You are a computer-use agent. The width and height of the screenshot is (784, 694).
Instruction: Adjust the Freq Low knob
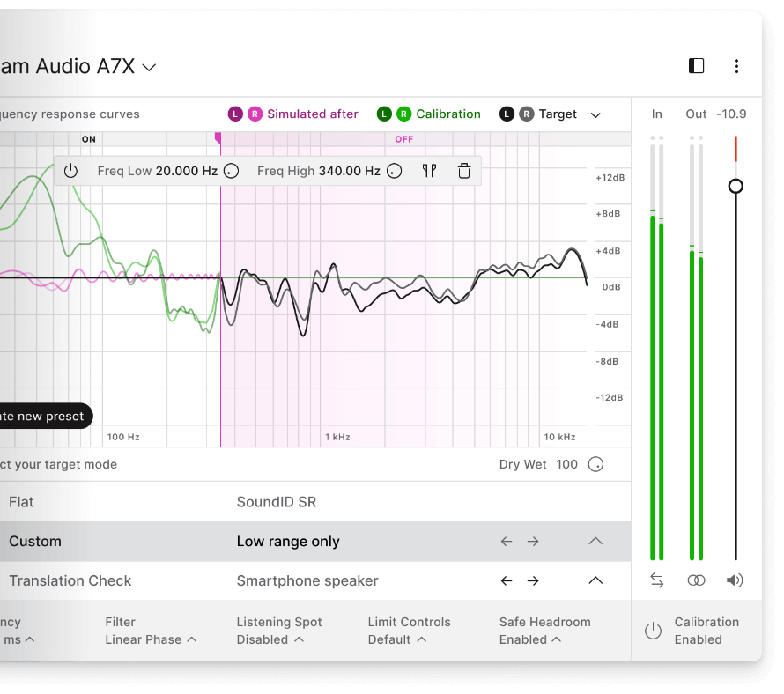231,171
